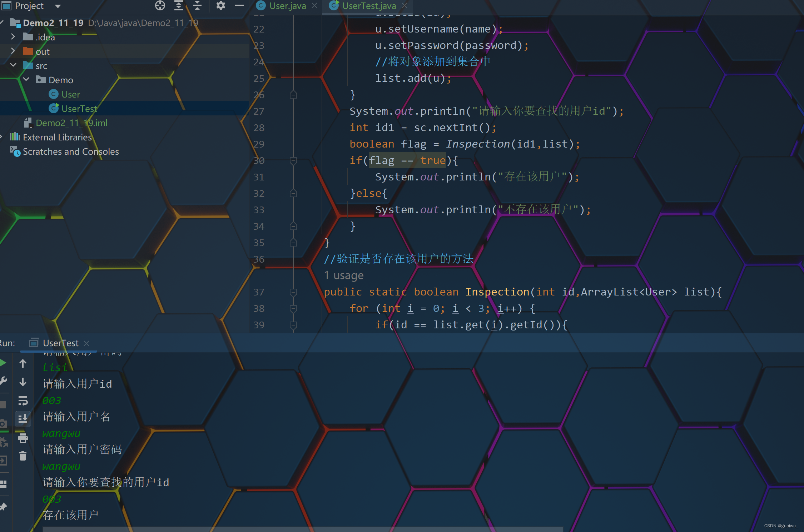This screenshot has width=804, height=532.
Task: Open the Project view dropdown
Action: [58, 6]
